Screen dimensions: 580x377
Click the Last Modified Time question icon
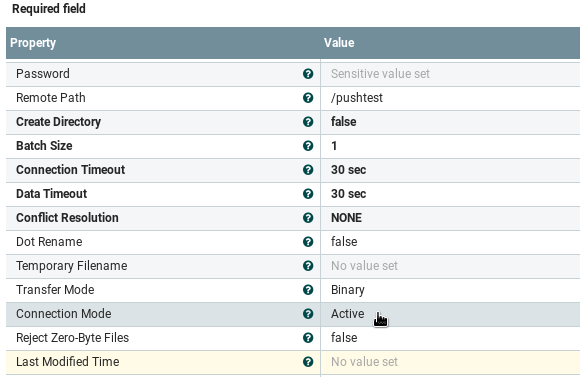click(x=308, y=362)
